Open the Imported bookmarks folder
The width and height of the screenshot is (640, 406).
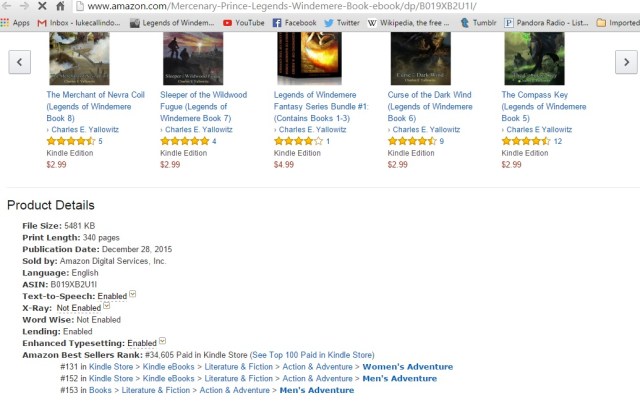618,23
